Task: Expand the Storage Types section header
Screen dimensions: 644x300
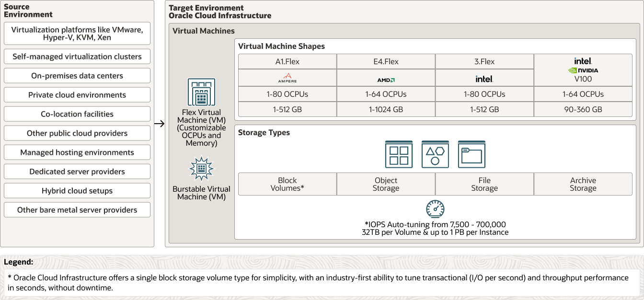Action: (264, 132)
